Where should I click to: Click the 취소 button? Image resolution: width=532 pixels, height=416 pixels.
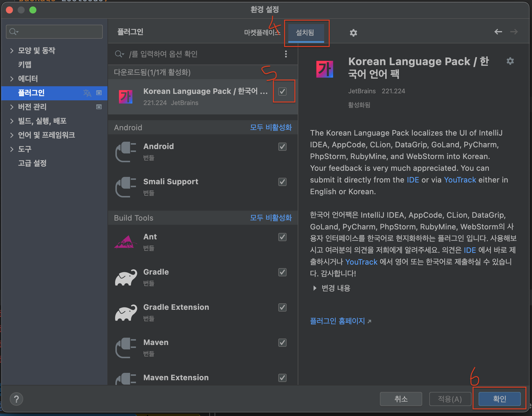[x=401, y=399]
